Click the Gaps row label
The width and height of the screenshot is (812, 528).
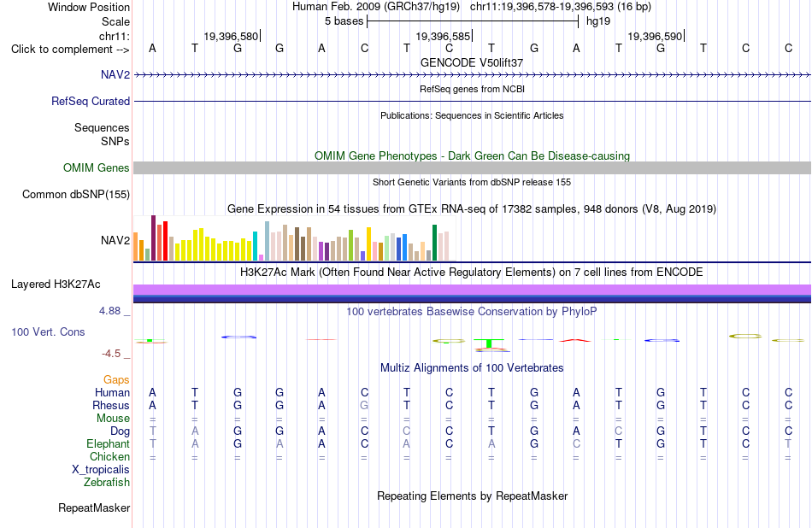[x=116, y=380]
